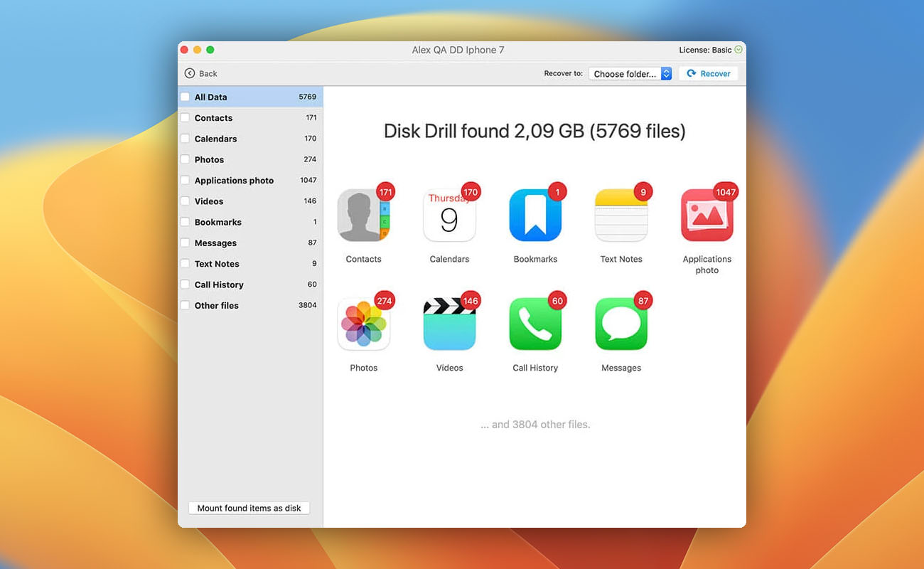Click the red 1047 badge on Applications photo

[x=726, y=192]
